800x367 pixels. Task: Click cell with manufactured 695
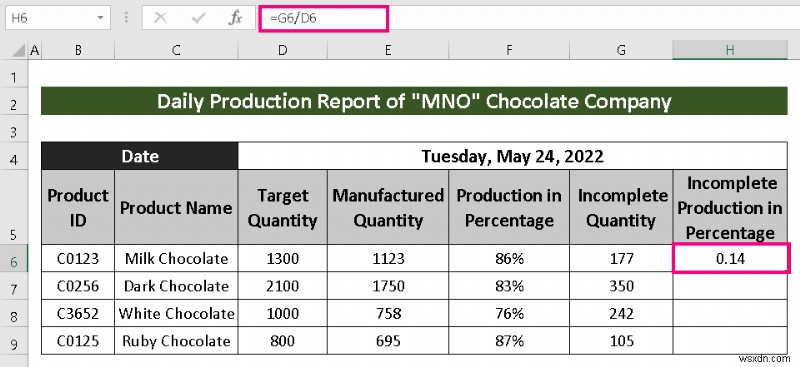point(388,340)
